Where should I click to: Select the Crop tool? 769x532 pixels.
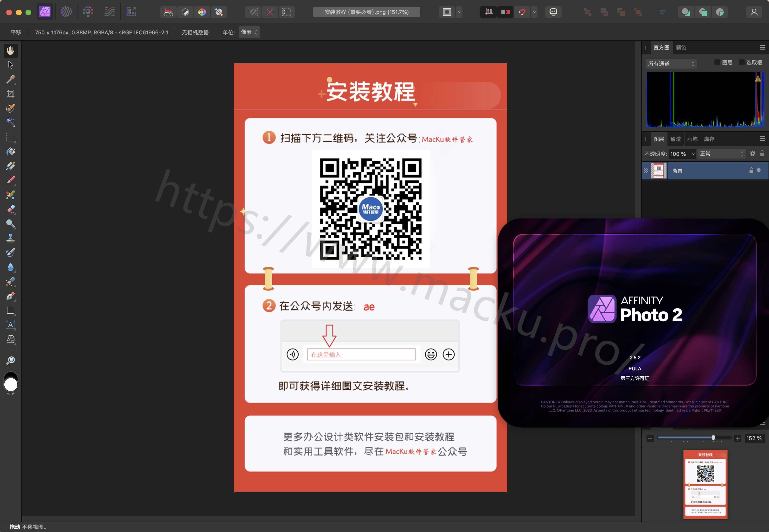click(11, 94)
